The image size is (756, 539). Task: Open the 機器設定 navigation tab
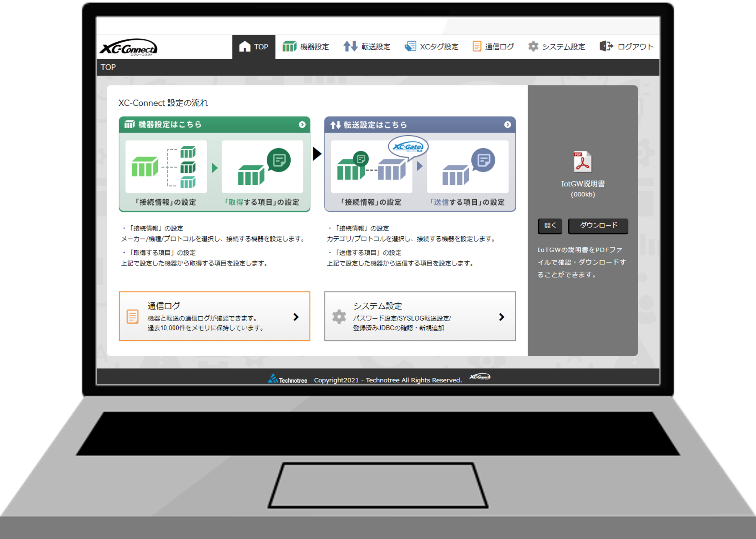tap(306, 47)
